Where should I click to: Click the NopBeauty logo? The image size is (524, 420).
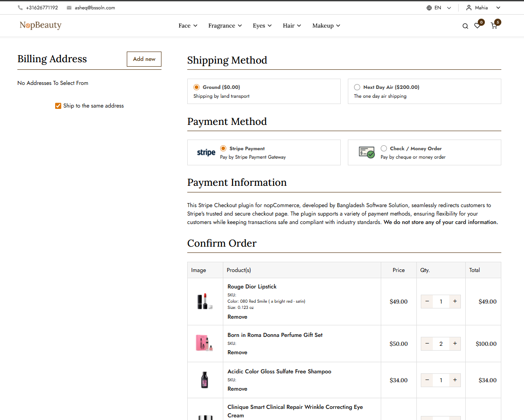40,25
